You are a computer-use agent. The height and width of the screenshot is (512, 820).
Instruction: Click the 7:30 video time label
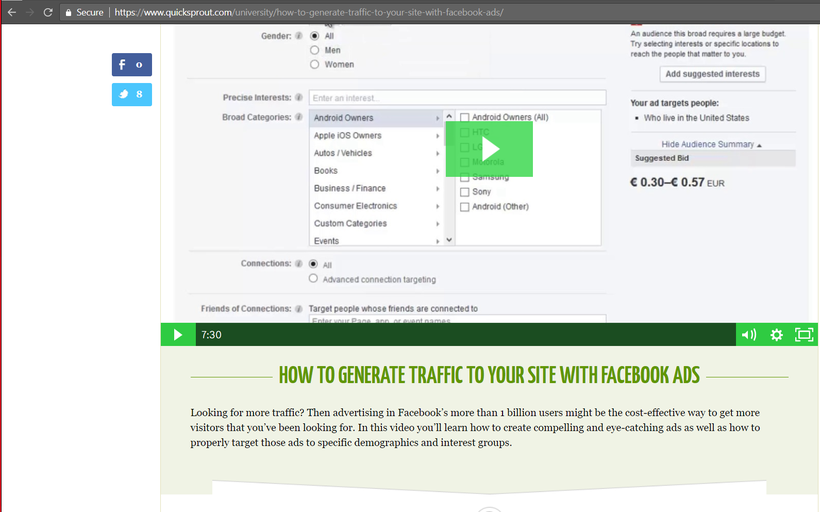click(x=211, y=335)
